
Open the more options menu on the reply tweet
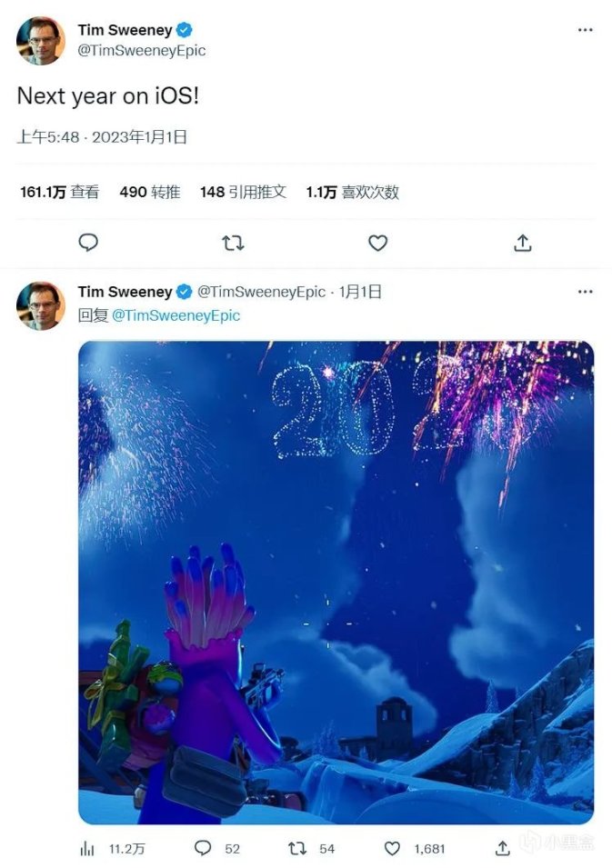[586, 291]
